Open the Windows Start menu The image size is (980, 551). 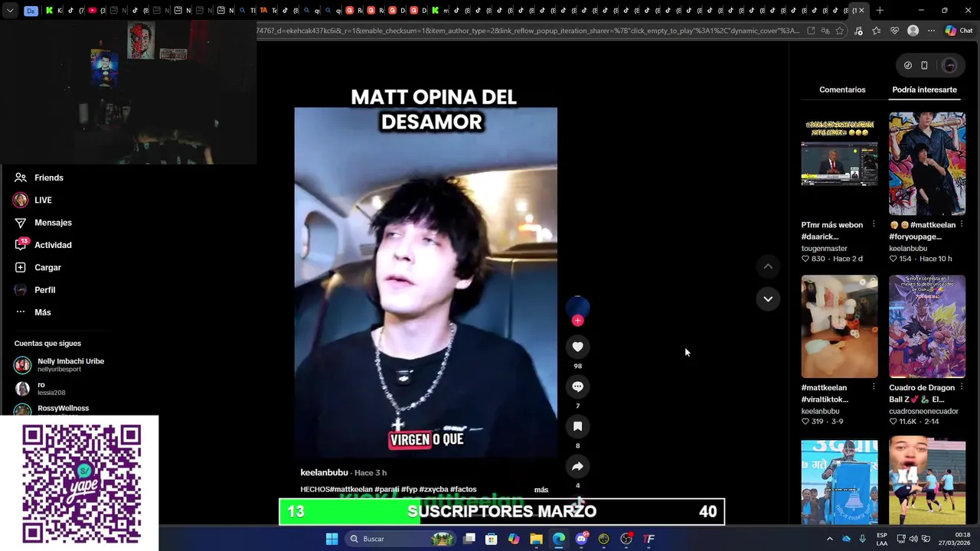[332, 539]
